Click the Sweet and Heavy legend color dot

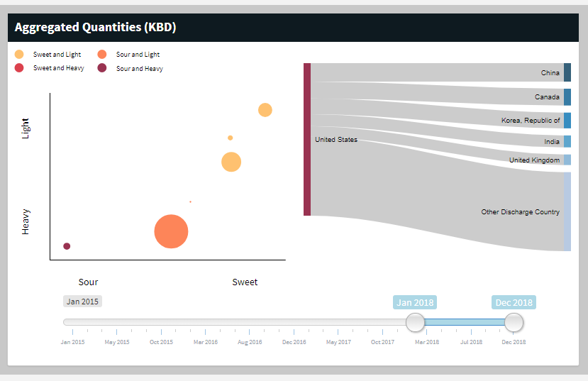click(19, 68)
